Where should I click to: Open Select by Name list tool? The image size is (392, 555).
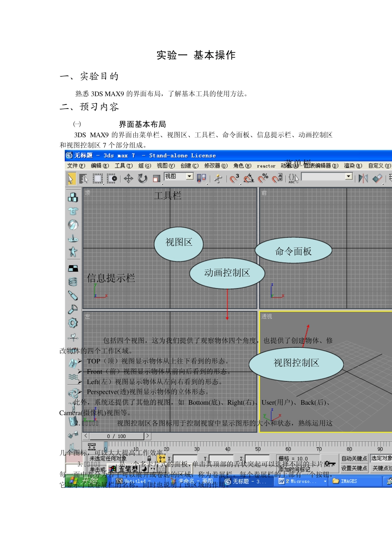[x=83, y=178]
